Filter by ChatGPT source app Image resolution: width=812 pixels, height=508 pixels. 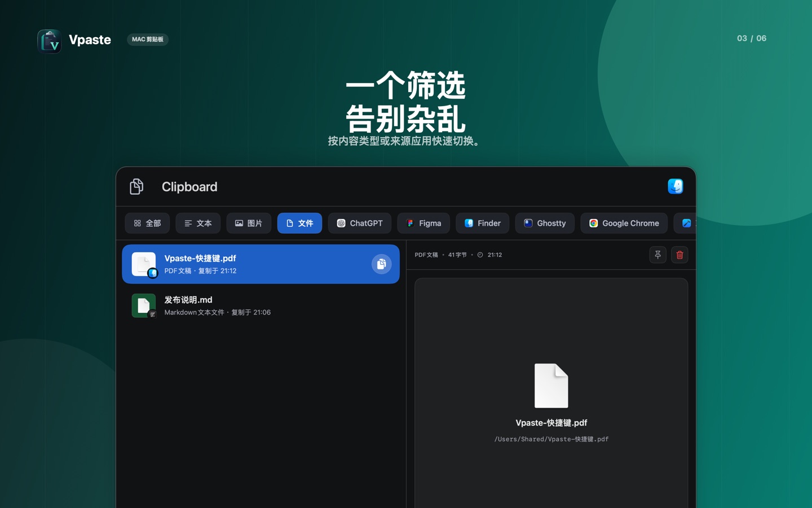point(360,223)
